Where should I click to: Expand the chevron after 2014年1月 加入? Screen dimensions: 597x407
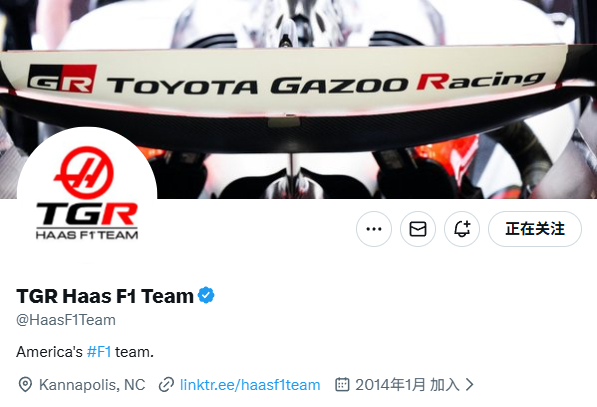[470, 385]
